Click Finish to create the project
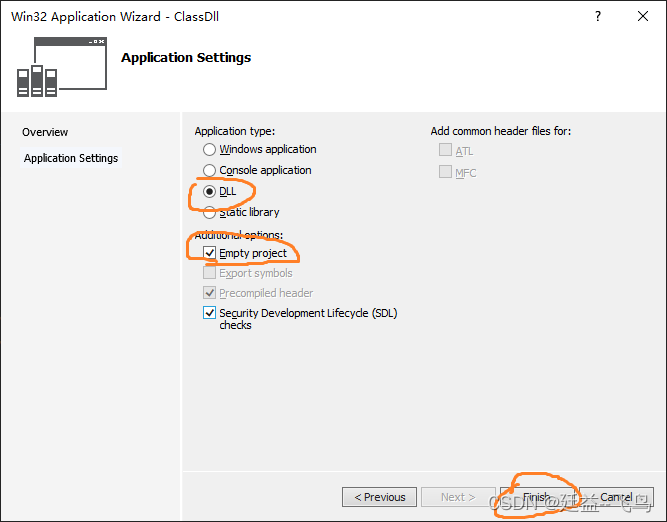This screenshot has width=667, height=522. tap(535, 497)
